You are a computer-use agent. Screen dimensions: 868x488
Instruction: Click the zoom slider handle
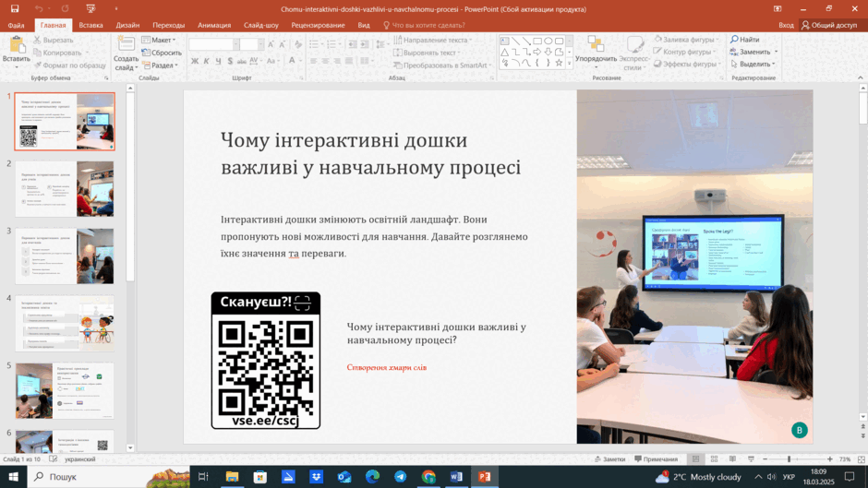(x=789, y=459)
